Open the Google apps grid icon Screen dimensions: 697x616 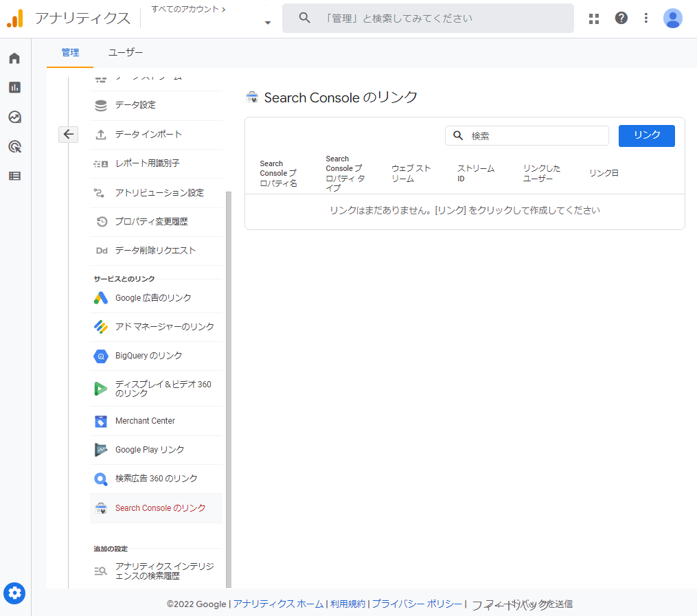(x=594, y=19)
